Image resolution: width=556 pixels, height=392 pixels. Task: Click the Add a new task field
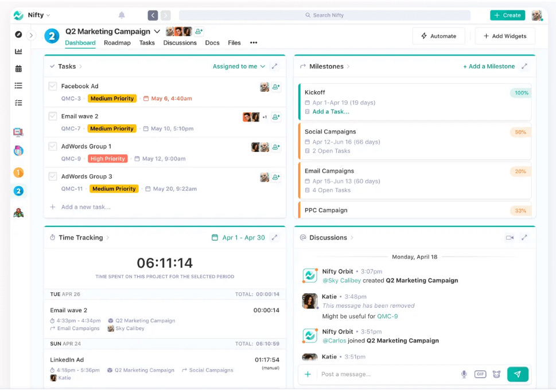pyautogui.click(x=86, y=207)
